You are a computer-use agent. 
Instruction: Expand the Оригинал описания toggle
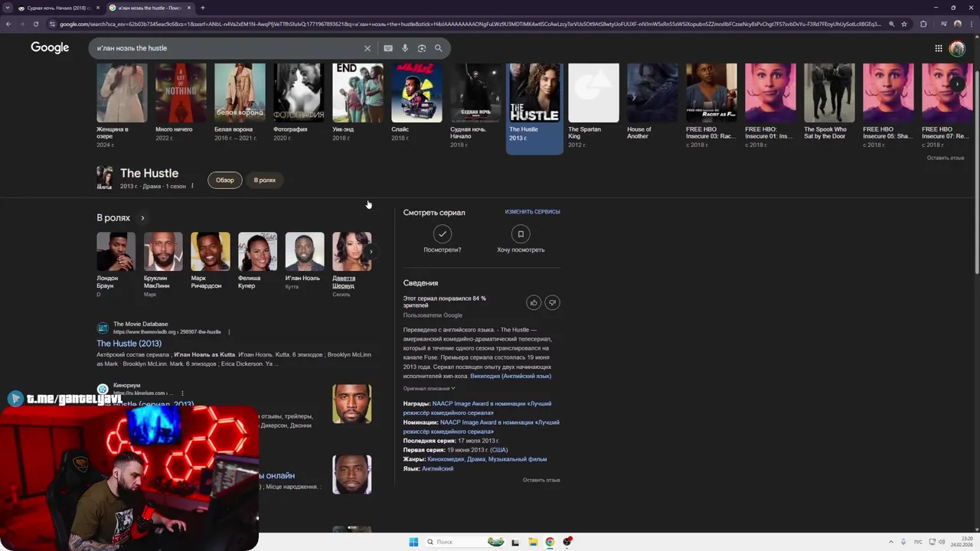click(430, 389)
